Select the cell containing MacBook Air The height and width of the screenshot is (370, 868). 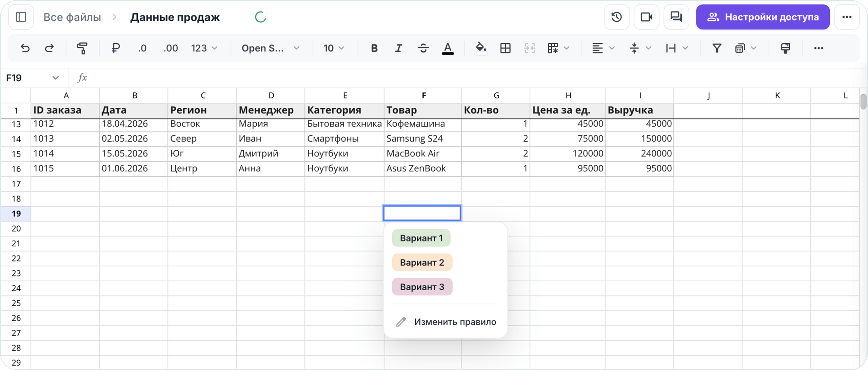(423, 154)
